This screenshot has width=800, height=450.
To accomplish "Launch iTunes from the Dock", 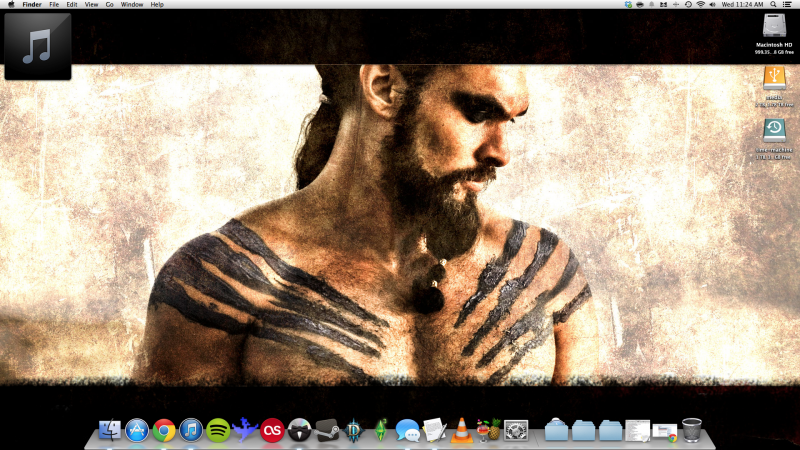I will [x=191, y=430].
